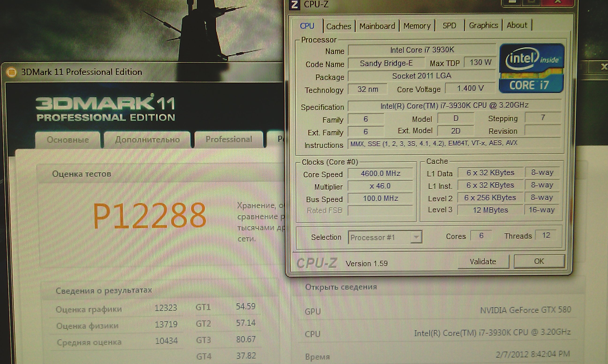The image size is (608, 364).
Task: Open the SPD tab
Action: [449, 26]
